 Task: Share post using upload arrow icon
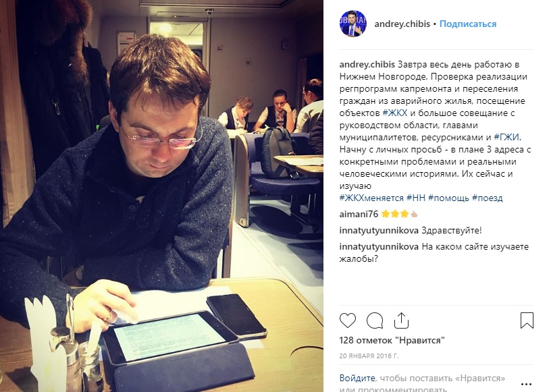point(401,320)
